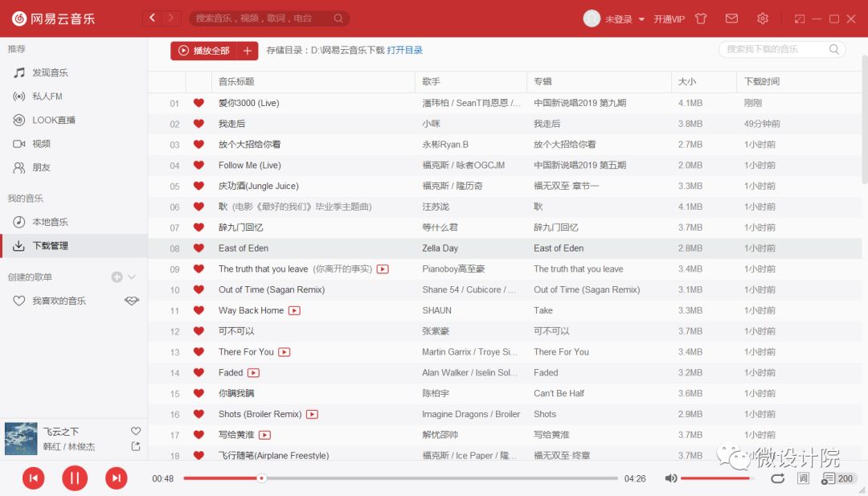Go forward with the right arrow
The height and width of the screenshot is (496, 868).
click(x=171, y=18)
